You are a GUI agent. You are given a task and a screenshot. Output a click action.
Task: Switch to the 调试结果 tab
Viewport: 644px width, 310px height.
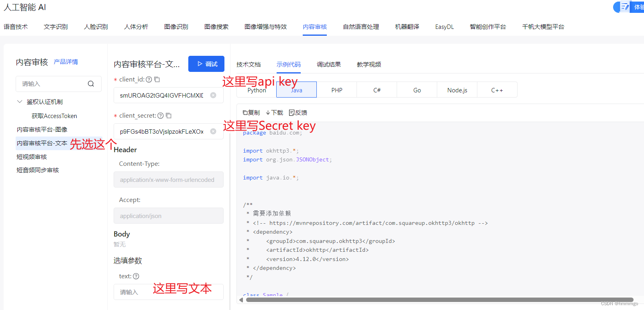[x=329, y=65]
